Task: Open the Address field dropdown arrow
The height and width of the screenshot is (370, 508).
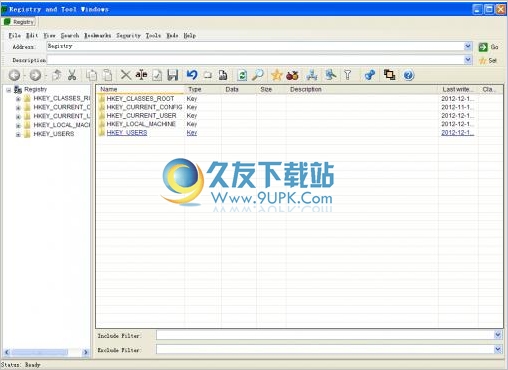Action: (x=468, y=46)
